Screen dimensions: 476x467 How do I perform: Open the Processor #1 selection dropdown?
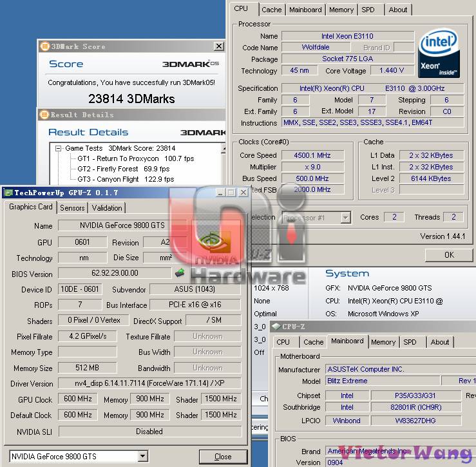point(345,218)
